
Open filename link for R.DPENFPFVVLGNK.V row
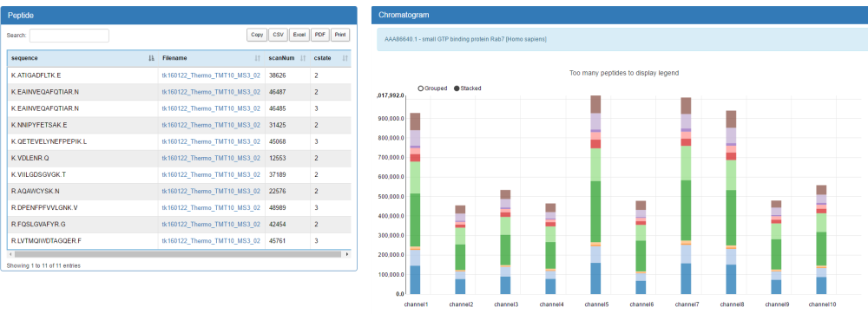click(x=211, y=208)
